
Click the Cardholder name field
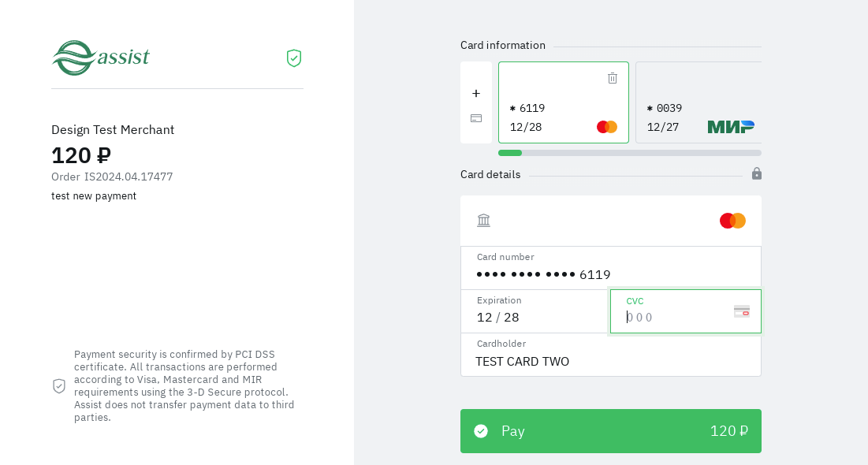tap(611, 361)
